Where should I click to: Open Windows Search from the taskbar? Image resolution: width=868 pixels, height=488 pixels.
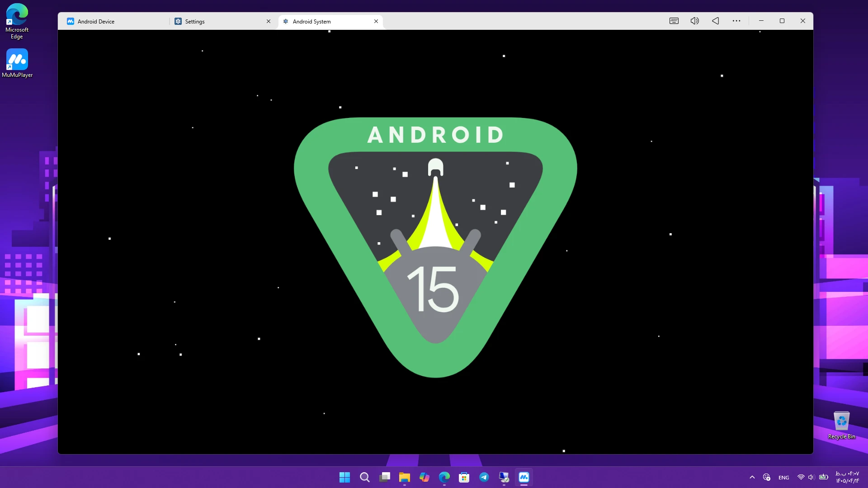coord(364,477)
